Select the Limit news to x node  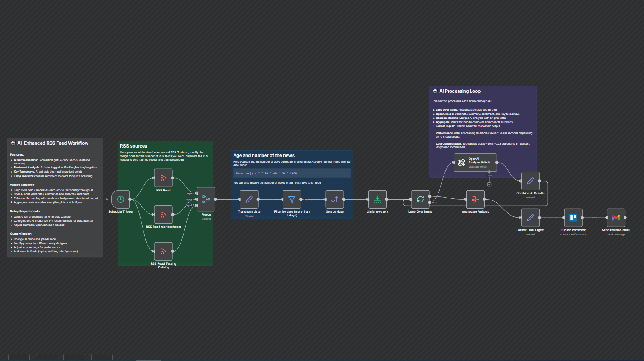(377, 200)
